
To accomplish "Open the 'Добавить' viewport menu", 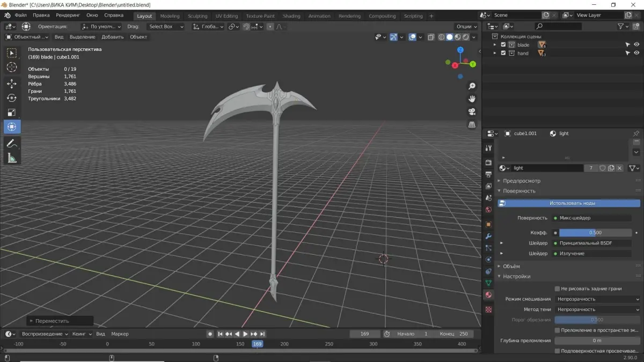I will point(113,37).
